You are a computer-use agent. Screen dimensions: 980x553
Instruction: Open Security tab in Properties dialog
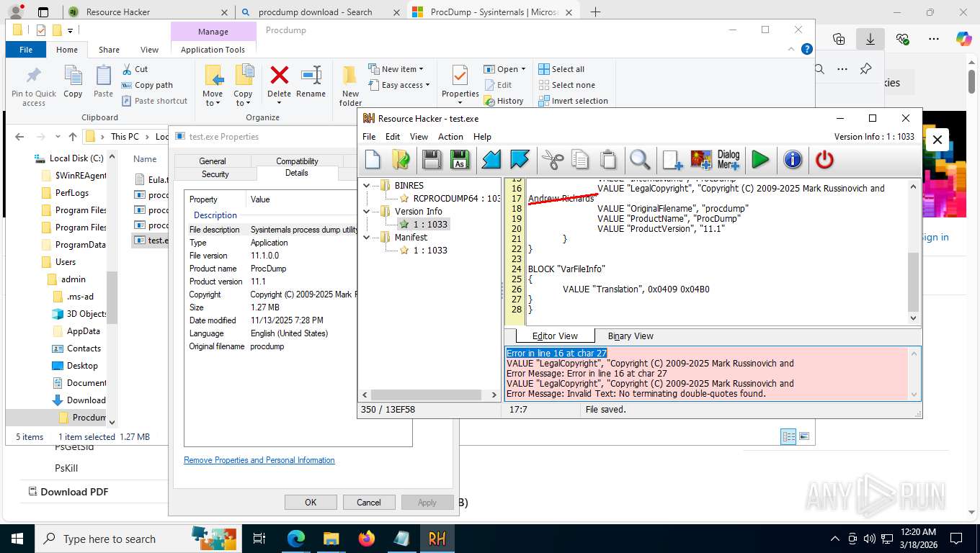point(215,174)
